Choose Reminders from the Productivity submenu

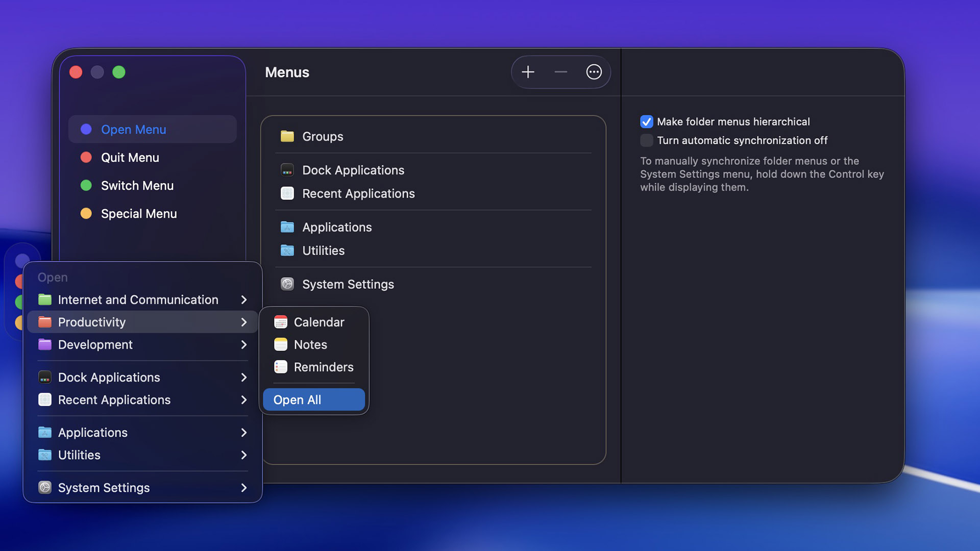point(314,367)
